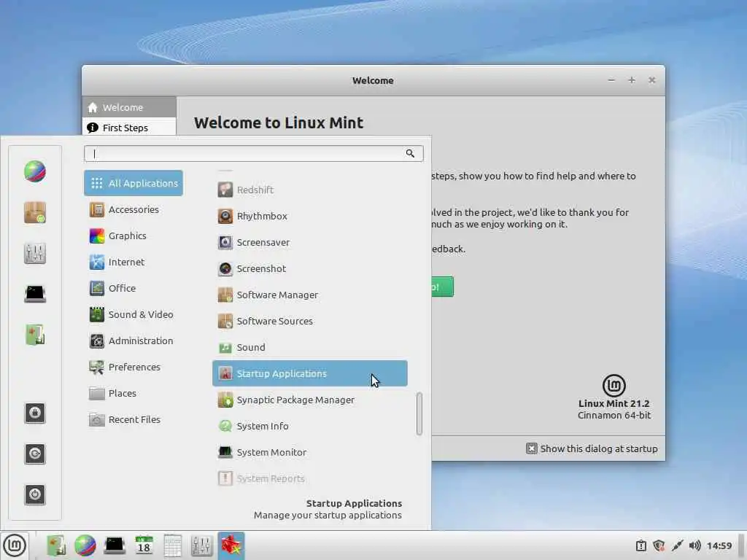The width and height of the screenshot is (747, 560).
Task: Switch to First Steps tab in Welcome window
Action: point(129,127)
